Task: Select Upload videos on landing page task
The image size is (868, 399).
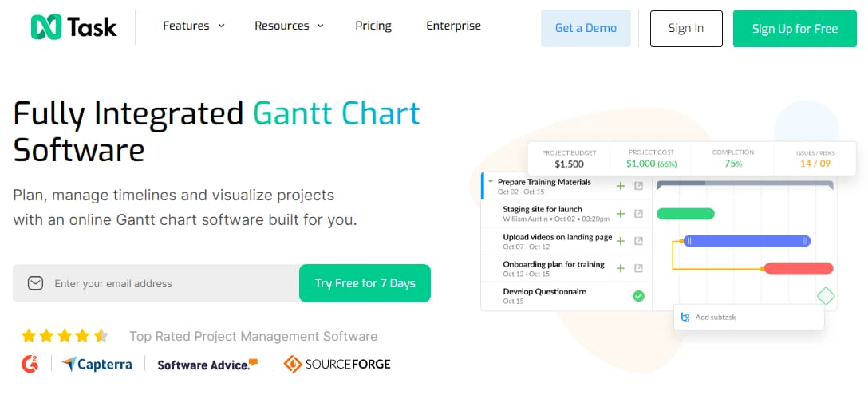Action: 558,237
